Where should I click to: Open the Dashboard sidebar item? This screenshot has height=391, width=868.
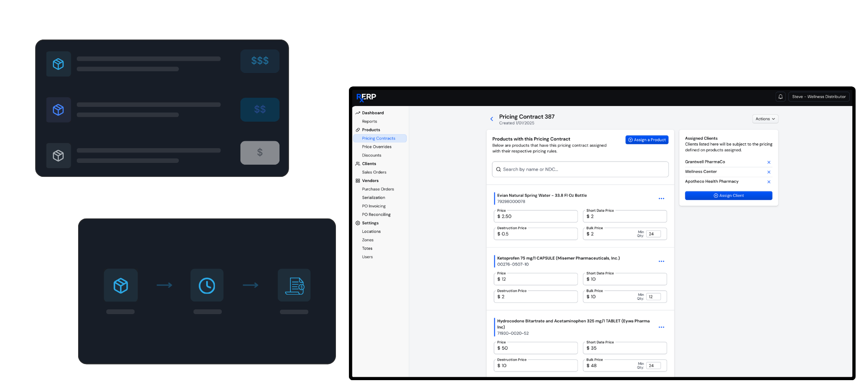tap(373, 113)
